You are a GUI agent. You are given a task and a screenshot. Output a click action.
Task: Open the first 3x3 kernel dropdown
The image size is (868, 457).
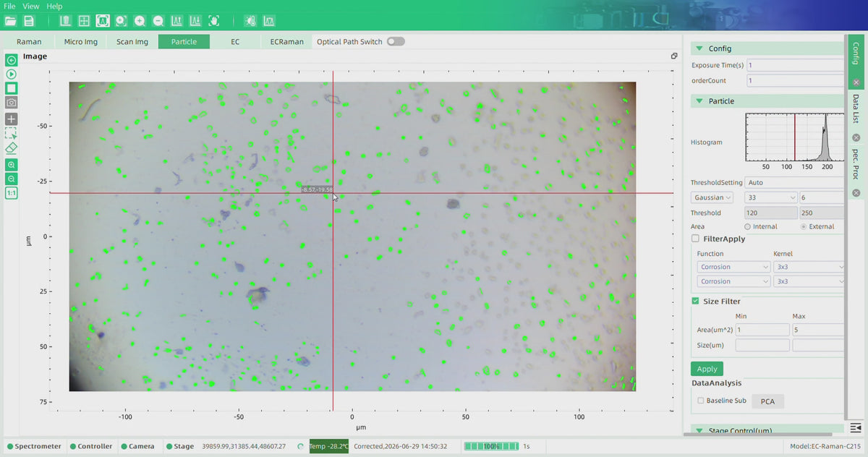point(809,267)
